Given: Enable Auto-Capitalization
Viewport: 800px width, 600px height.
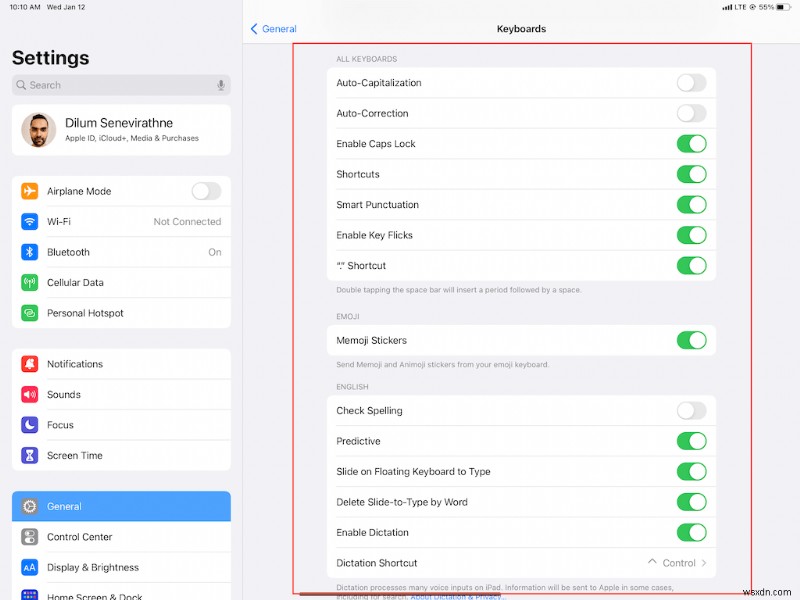Looking at the screenshot, I should 692,84.
